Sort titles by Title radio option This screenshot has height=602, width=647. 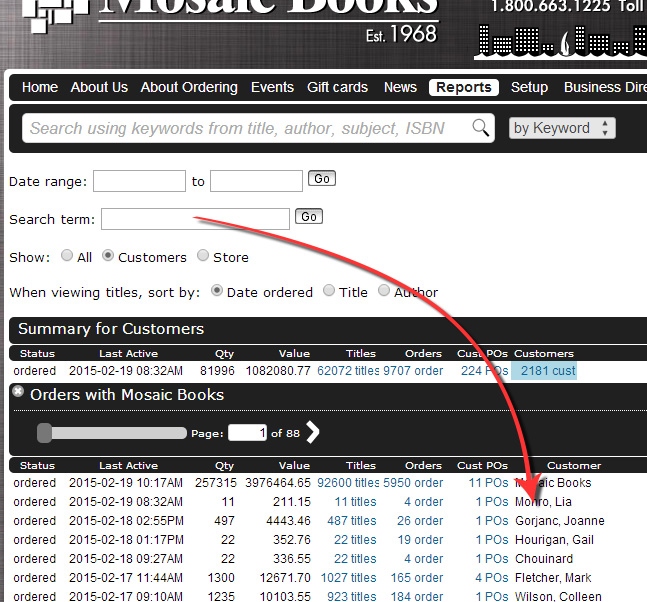[329, 291]
